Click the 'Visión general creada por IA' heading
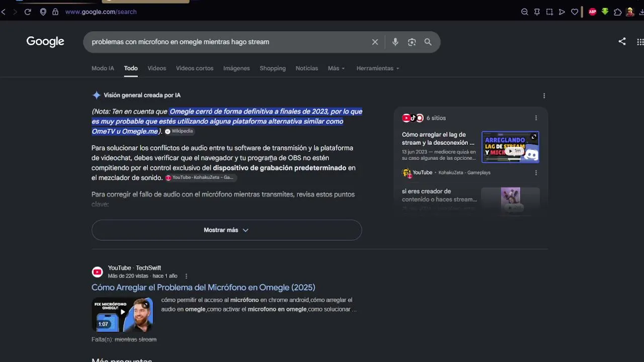Screen dimensions: 644x362 pyautogui.click(x=142, y=95)
